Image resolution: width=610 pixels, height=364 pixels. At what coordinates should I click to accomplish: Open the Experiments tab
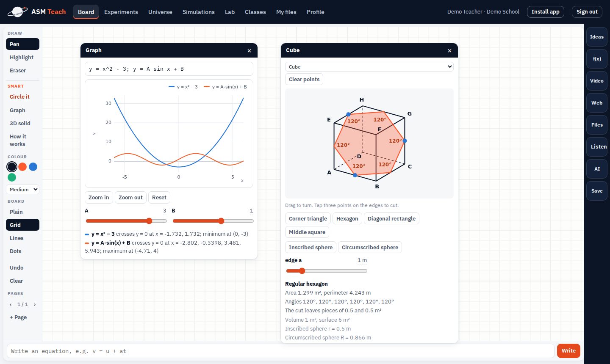point(121,12)
